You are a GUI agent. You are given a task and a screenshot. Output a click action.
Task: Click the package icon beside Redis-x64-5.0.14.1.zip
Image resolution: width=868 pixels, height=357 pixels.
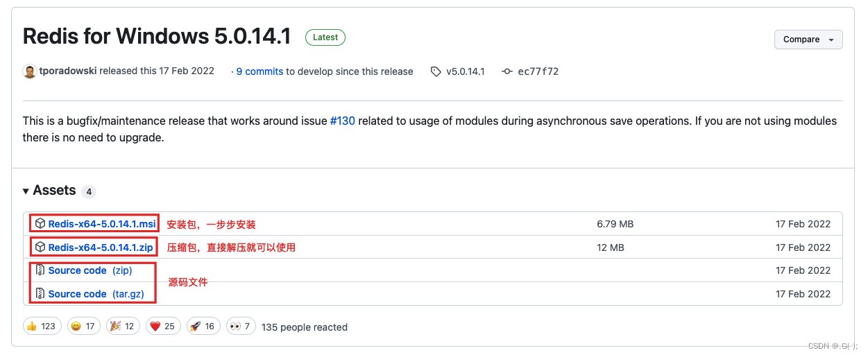[40, 247]
